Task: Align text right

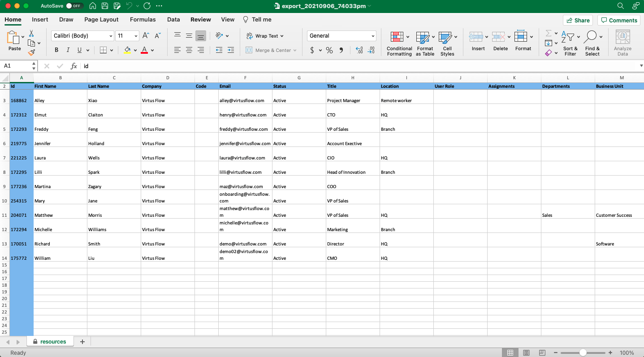Action: [x=201, y=50]
